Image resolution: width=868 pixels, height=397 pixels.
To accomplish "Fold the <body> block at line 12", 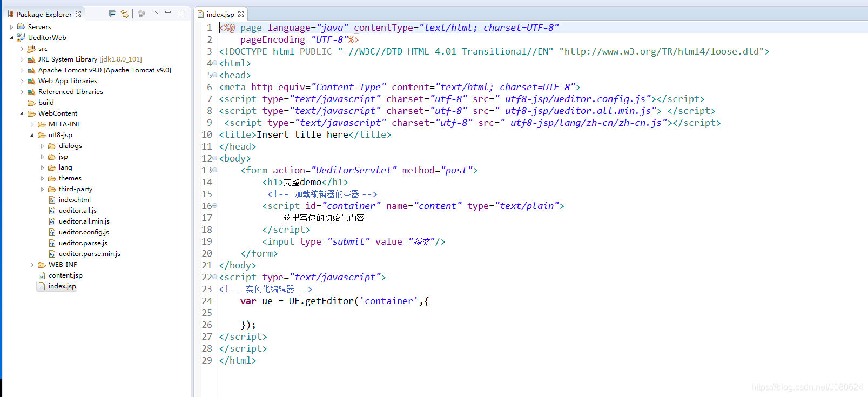I will 214,158.
